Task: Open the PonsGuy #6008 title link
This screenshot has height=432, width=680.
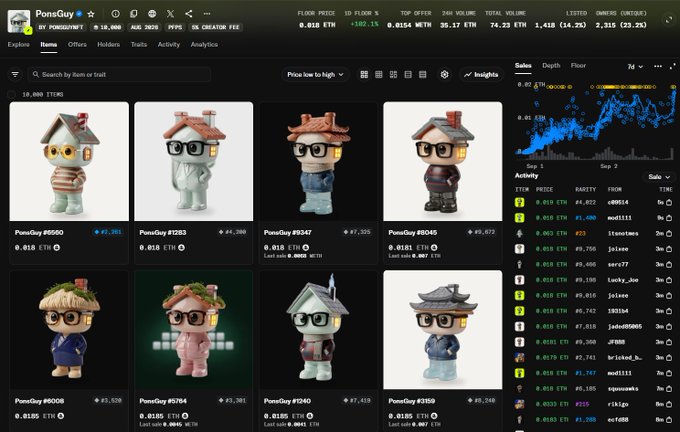Action: tap(39, 401)
